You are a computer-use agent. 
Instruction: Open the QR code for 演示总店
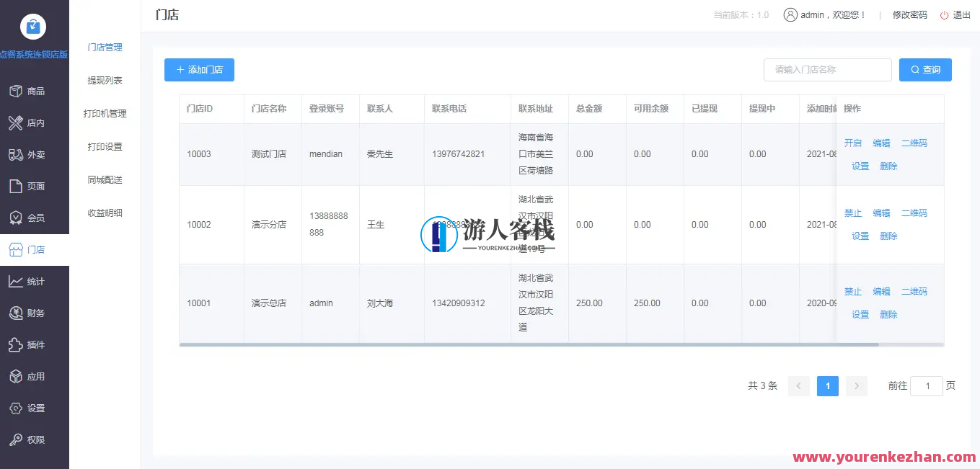(x=914, y=291)
